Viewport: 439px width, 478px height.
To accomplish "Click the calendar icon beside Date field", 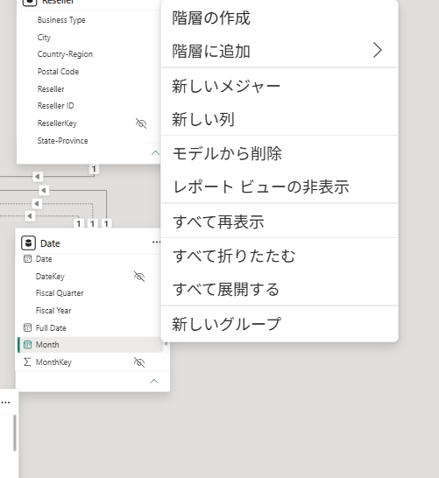I will pos(28,259).
